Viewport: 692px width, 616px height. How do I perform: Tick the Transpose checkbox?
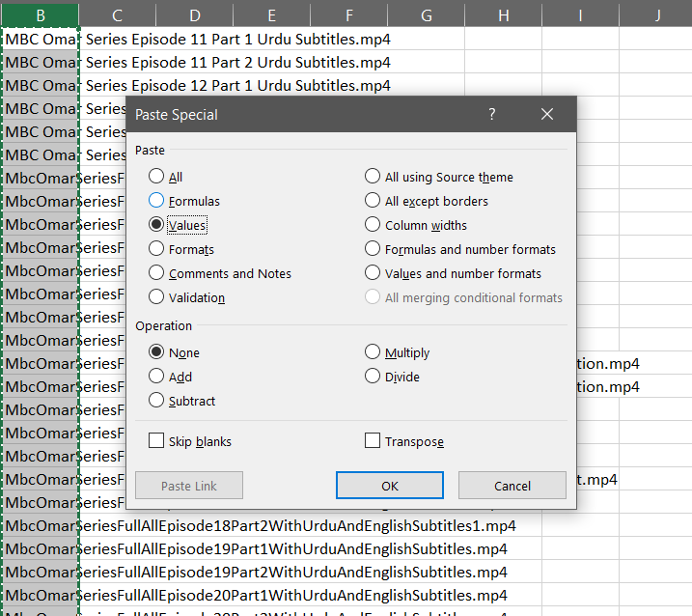tap(373, 441)
